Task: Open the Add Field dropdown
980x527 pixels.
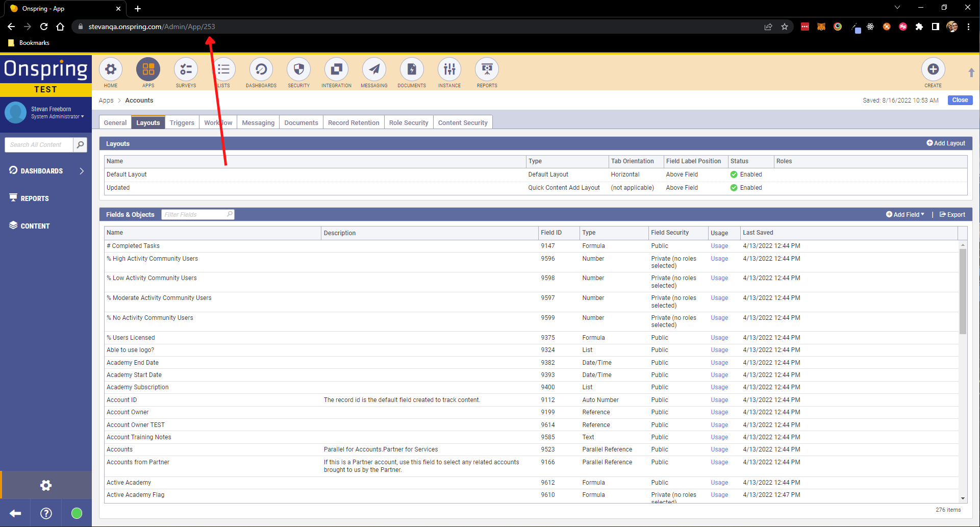Action: coord(906,215)
